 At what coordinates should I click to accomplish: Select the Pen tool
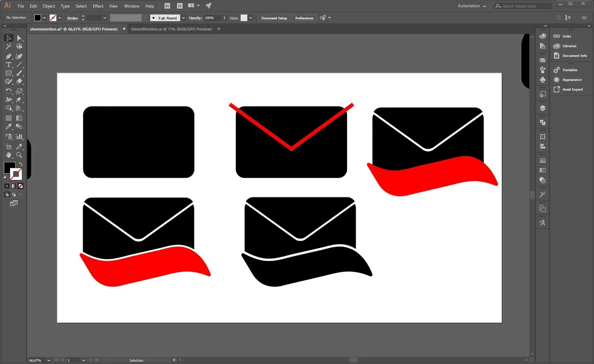(x=9, y=56)
